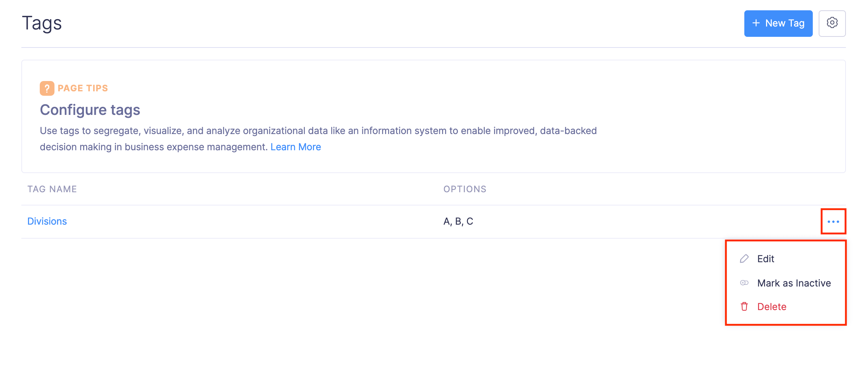Follow the Learn More link
Viewport: 868px width, 369px height.
(296, 147)
